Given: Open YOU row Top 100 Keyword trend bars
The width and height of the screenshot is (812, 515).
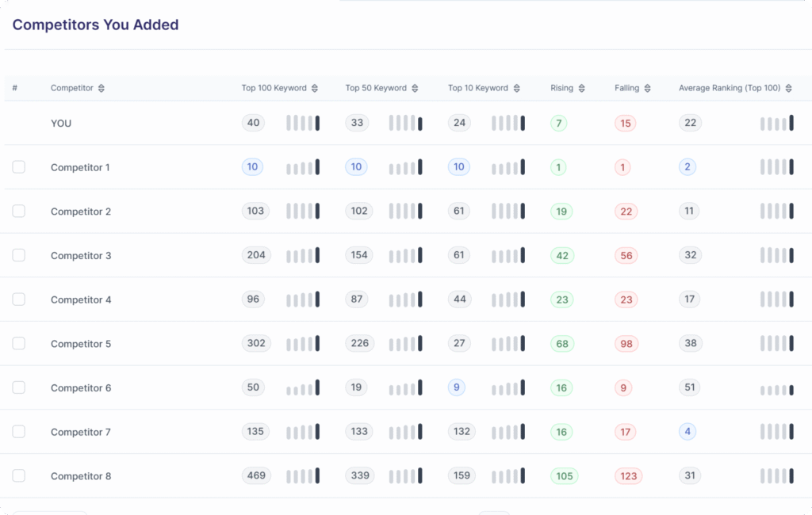Looking at the screenshot, I should tap(303, 123).
